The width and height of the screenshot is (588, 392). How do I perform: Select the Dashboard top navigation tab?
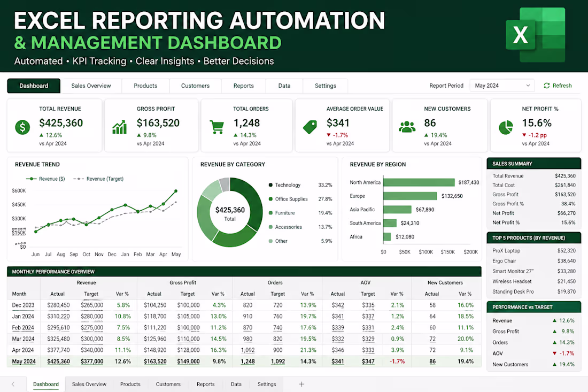coord(34,86)
